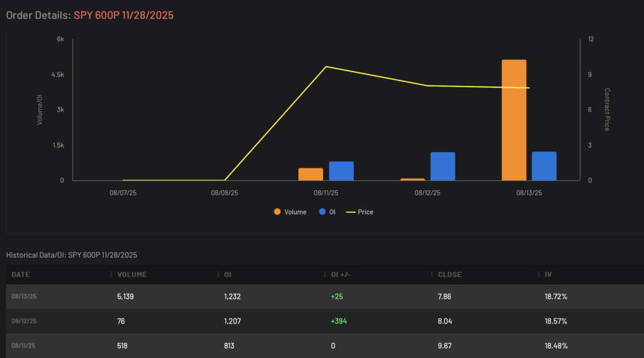Click the Volume/OI axis title

click(40, 110)
